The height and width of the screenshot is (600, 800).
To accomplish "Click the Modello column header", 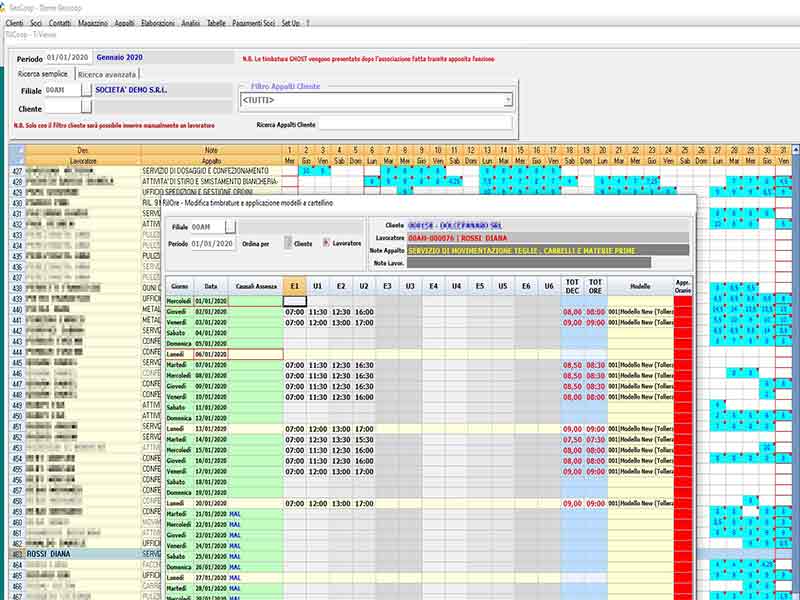I will [640, 286].
